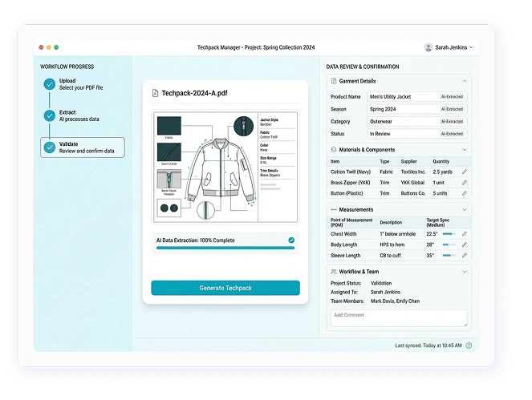Click the extraction complete checkmark icon

pos(291,240)
